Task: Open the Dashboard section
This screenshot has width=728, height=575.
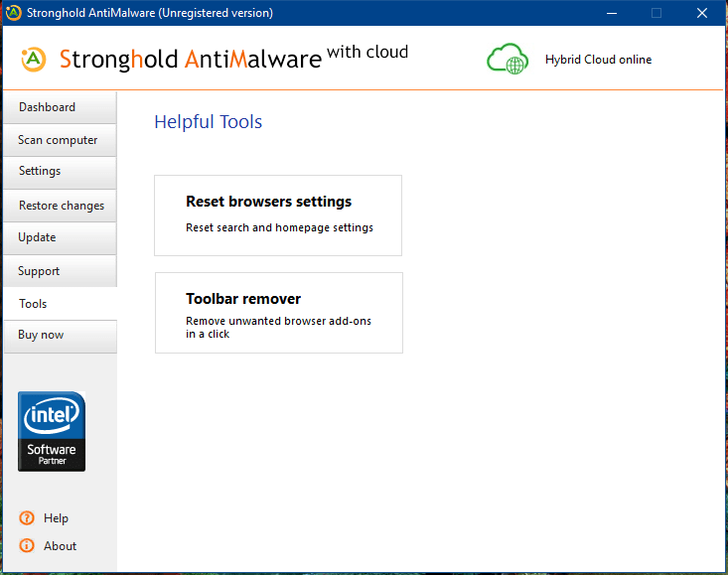Action: click(60, 107)
